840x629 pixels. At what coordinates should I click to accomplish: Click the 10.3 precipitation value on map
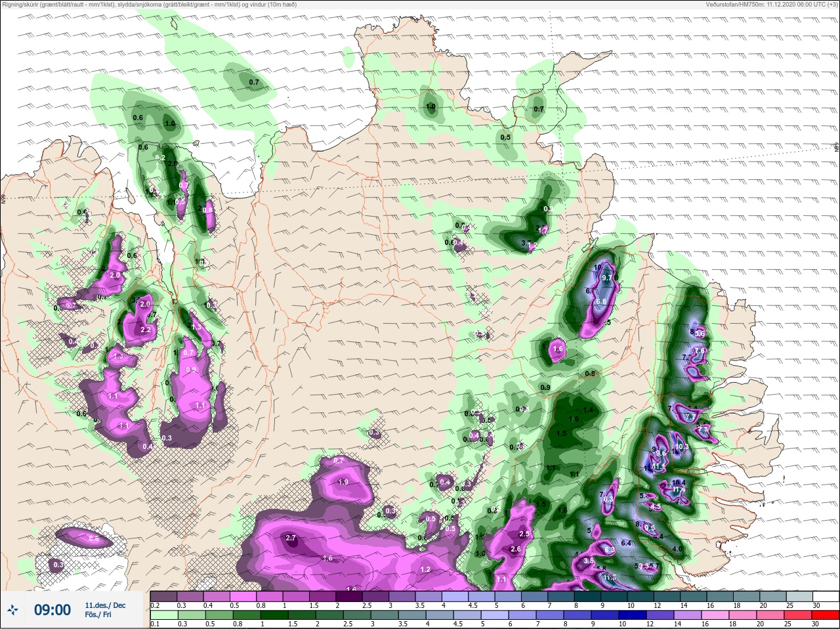coord(682,447)
